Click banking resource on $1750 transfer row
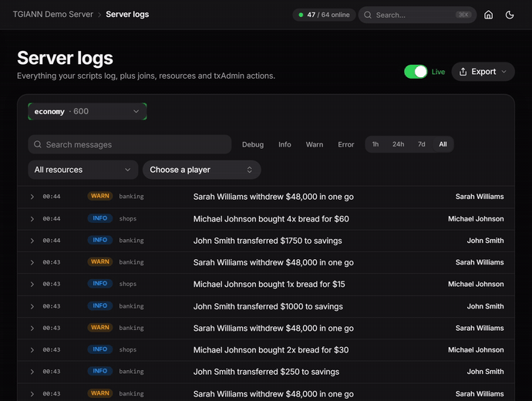The height and width of the screenshot is (401, 532). coord(131,241)
